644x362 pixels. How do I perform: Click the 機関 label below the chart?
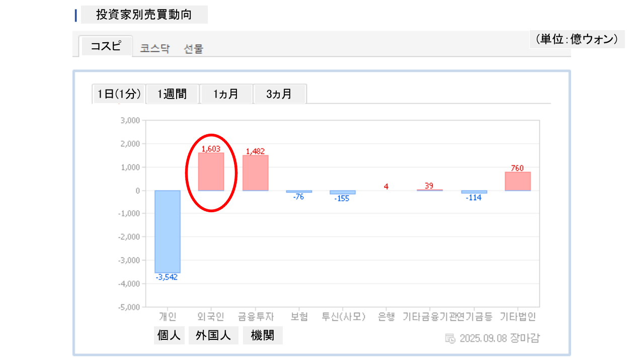tap(263, 335)
